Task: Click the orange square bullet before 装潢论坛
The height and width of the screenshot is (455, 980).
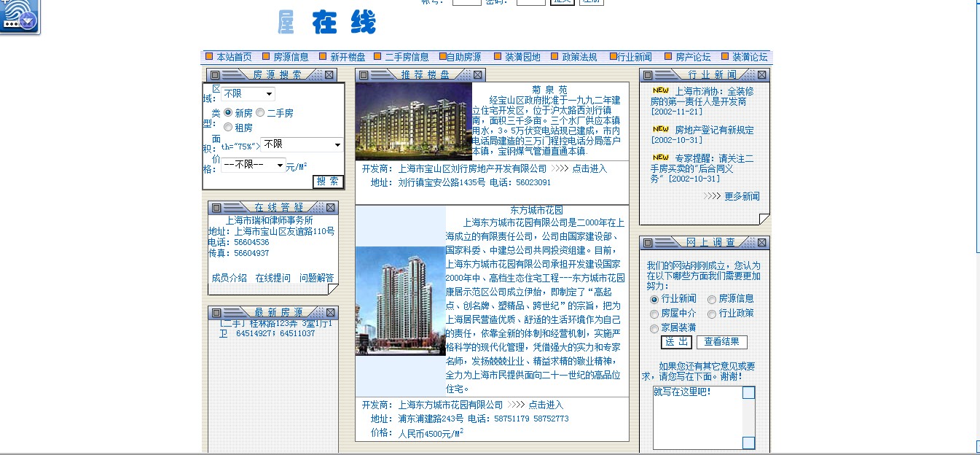Action: [725, 56]
